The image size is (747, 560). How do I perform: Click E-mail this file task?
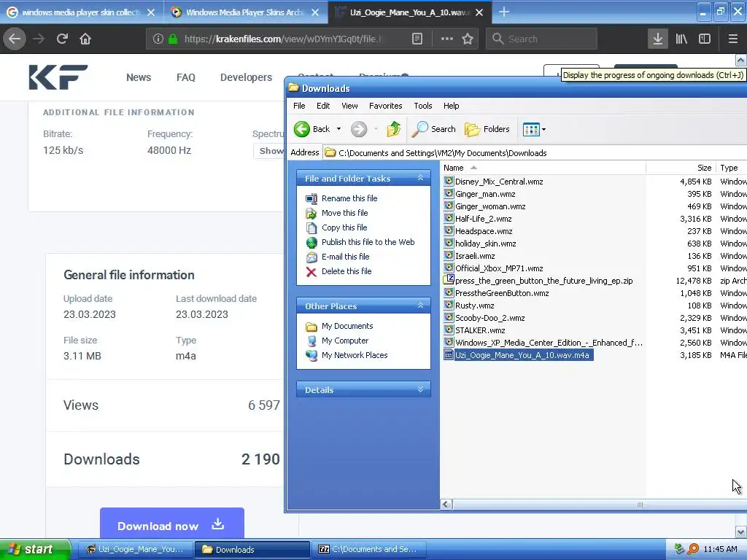(x=345, y=257)
